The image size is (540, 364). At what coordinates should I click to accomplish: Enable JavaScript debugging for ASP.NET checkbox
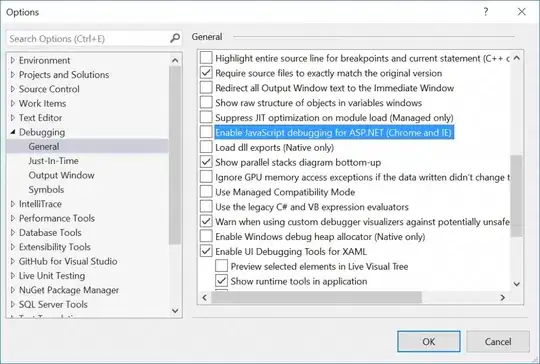coord(206,132)
